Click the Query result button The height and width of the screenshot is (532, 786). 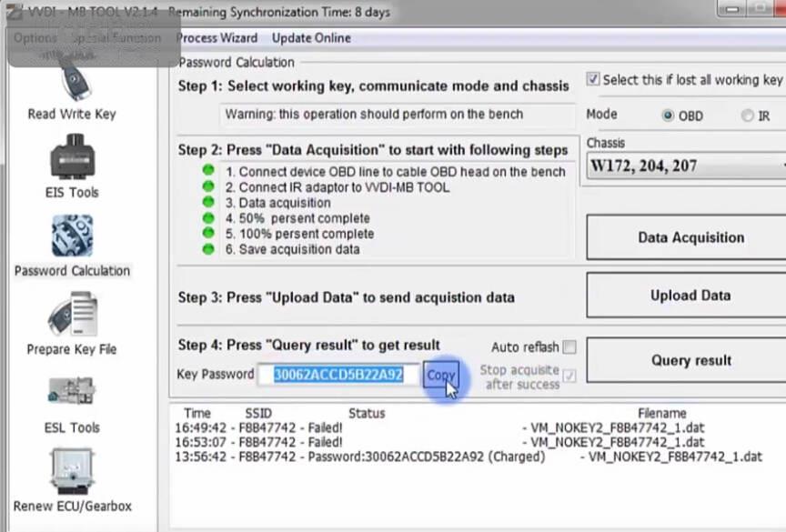tap(686, 360)
